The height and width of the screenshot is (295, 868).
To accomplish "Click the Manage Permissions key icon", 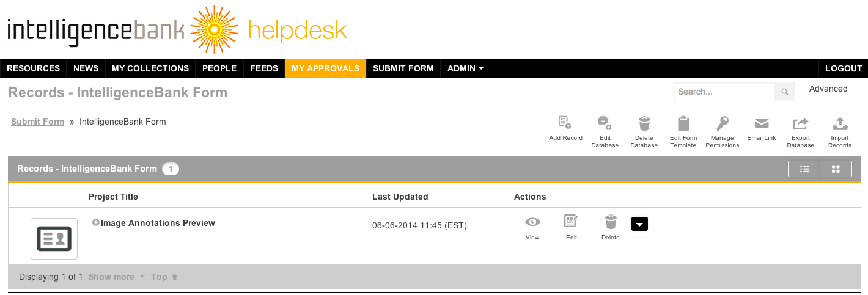I will coord(722,123).
